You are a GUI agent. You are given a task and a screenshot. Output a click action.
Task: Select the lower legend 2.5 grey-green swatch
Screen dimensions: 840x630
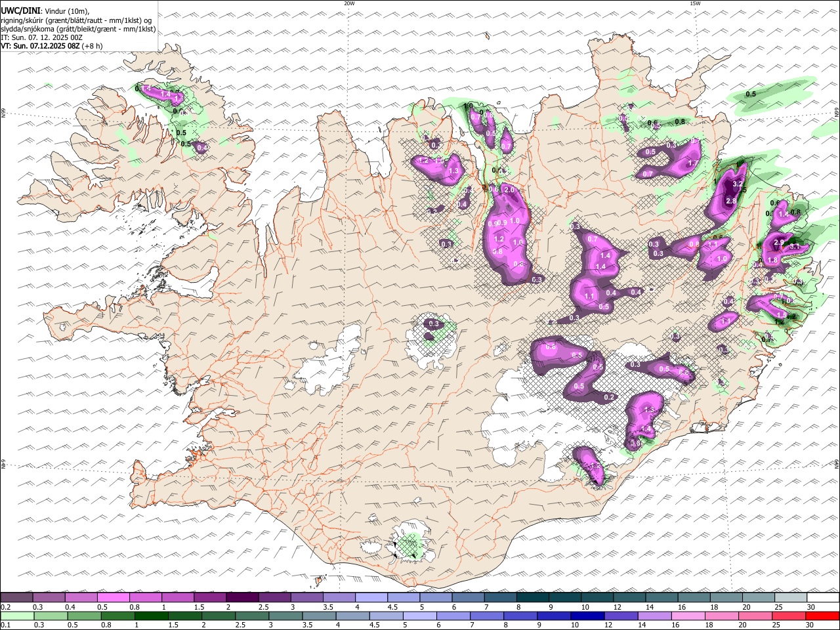point(252,616)
